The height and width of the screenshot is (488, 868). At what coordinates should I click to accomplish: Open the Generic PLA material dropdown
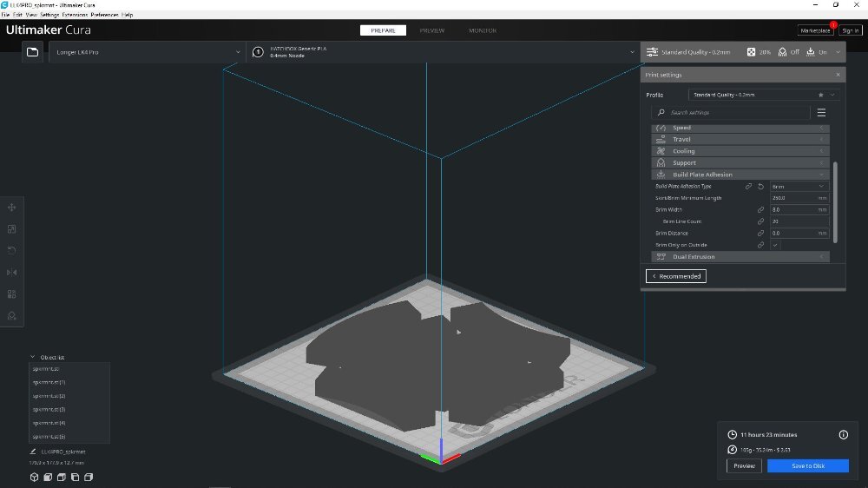pos(443,52)
